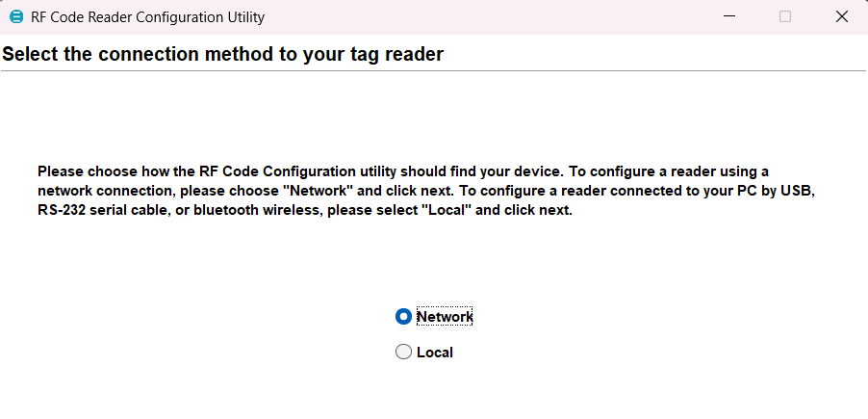Click the "Local" option label text
The image size is (868, 419).
435,353
